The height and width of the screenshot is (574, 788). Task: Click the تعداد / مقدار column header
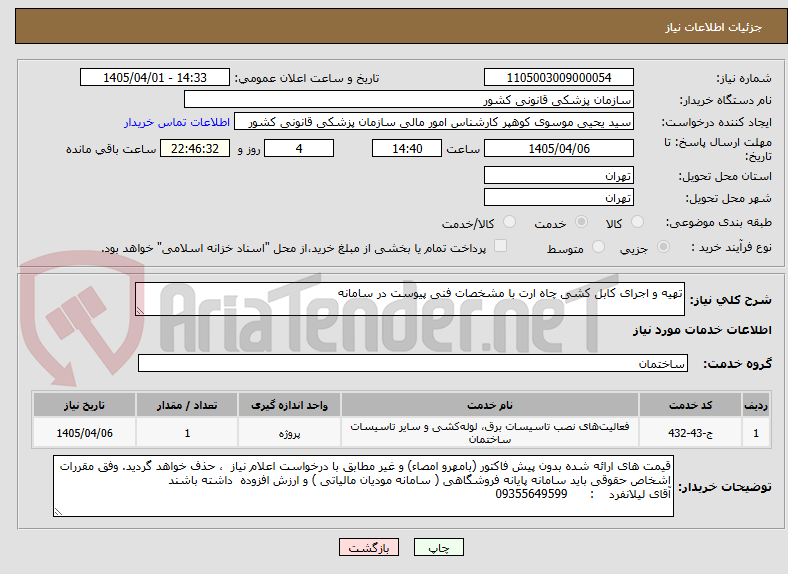click(187, 405)
